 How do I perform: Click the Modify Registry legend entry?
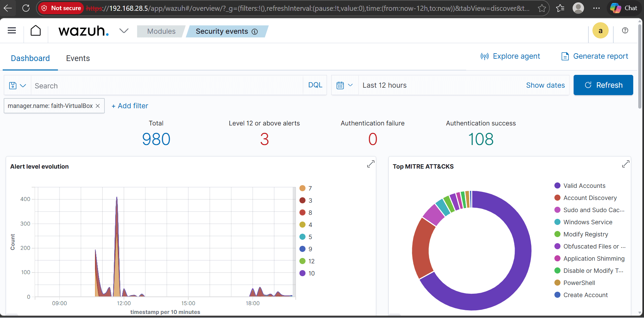pos(582,234)
